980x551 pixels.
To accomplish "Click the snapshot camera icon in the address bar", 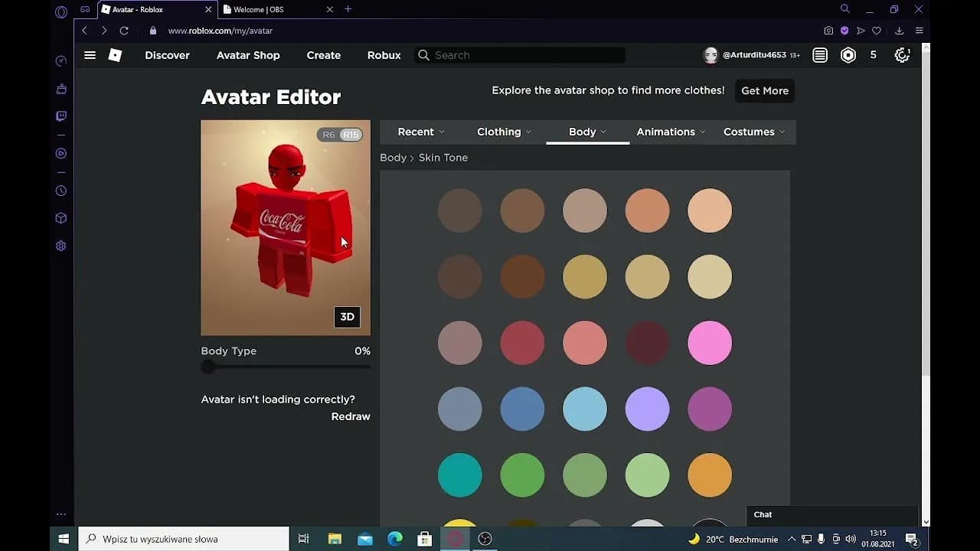I will [x=828, y=31].
